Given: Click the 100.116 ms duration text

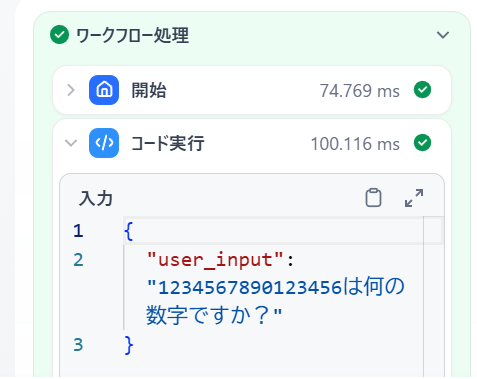Looking at the screenshot, I should pos(355,144).
